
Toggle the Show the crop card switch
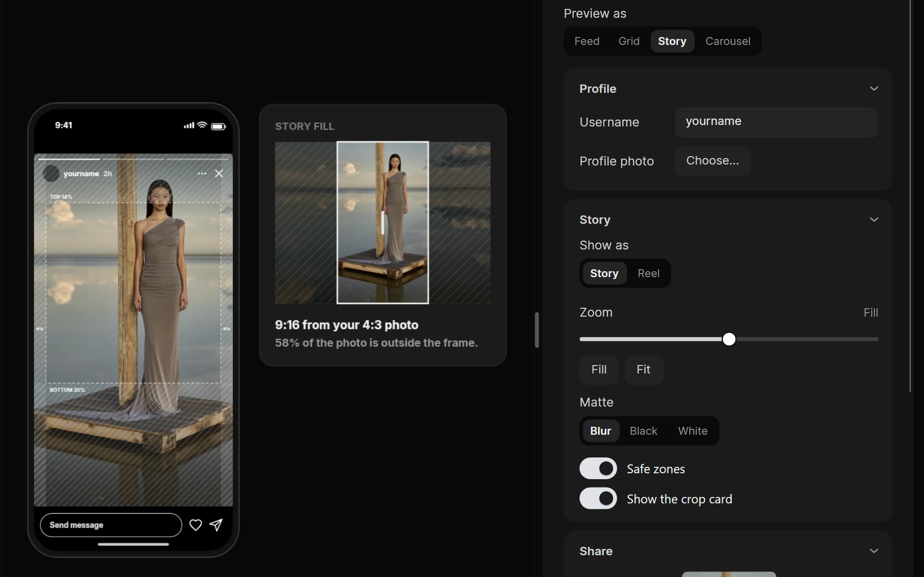point(598,498)
